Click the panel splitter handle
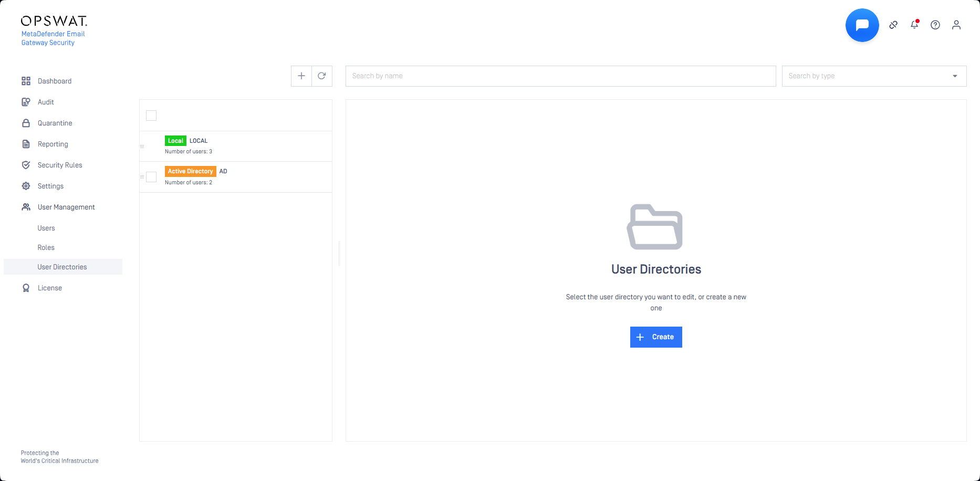This screenshot has width=980, height=481. 339,254
